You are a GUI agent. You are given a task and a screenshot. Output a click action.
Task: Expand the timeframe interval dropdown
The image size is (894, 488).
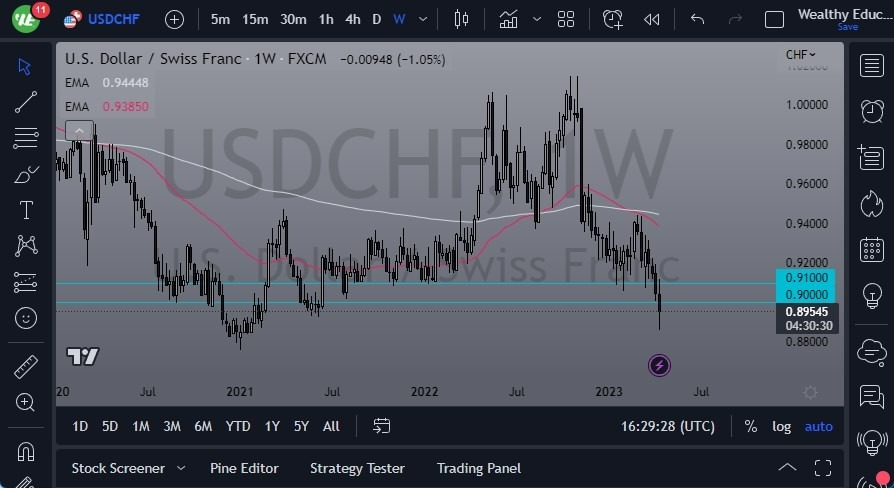pyautogui.click(x=422, y=19)
